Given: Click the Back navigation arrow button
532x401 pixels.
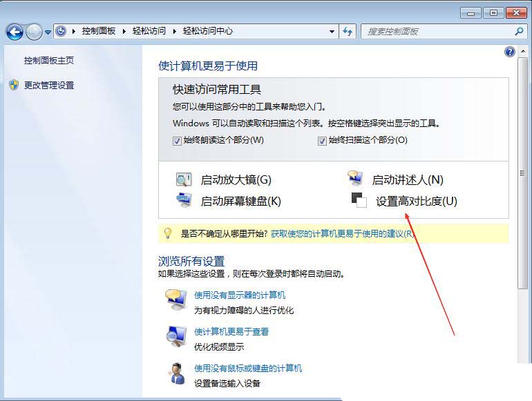Looking at the screenshot, I should point(15,32).
